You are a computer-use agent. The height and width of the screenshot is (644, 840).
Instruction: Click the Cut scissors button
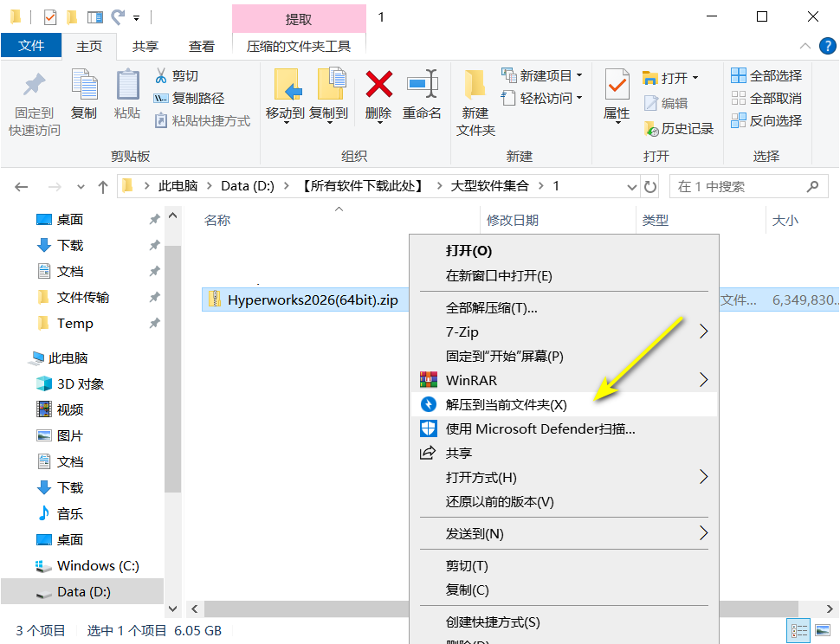(x=177, y=76)
